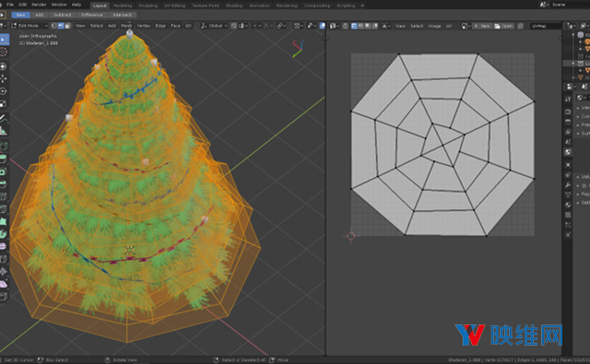Viewport: 590px width, 364px height.
Task: Open the Edit Mode dropdown
Action: [29, 26]
